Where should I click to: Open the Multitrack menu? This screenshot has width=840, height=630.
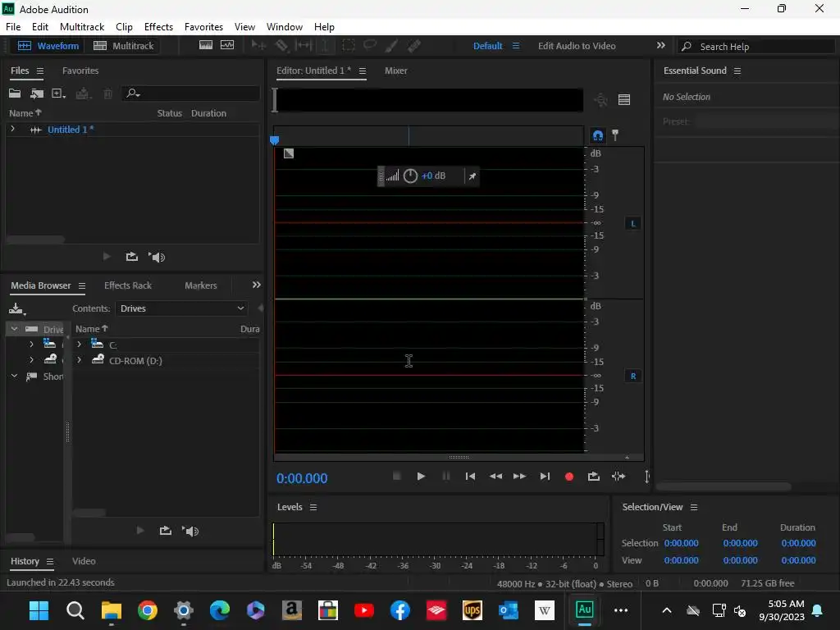coord(82,27)
